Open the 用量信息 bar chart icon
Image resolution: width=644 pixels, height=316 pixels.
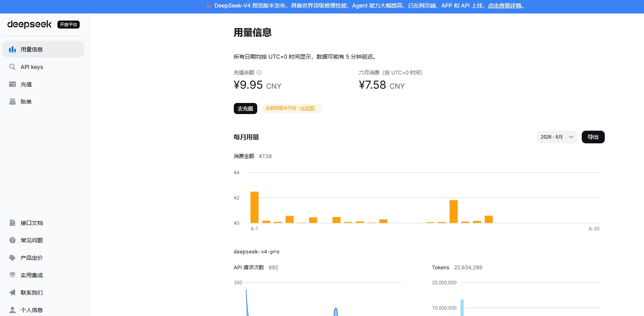point(12,49)
